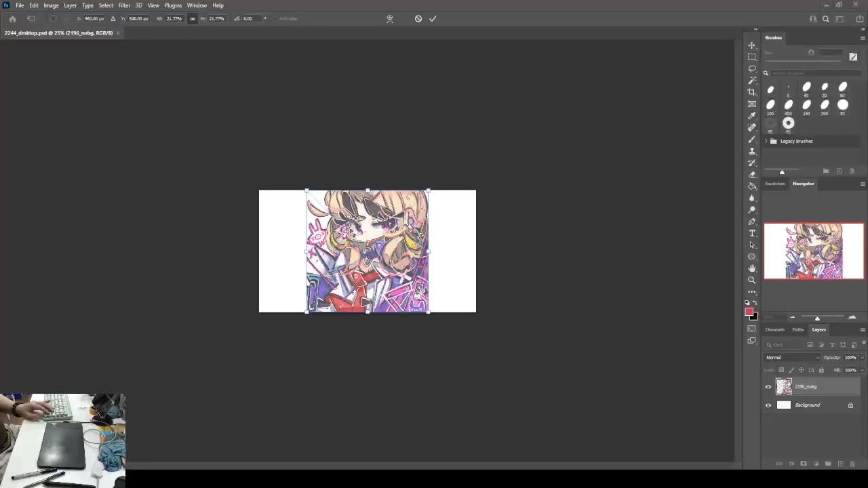
Task: Select the Hand tool
Action: (751, 268)
